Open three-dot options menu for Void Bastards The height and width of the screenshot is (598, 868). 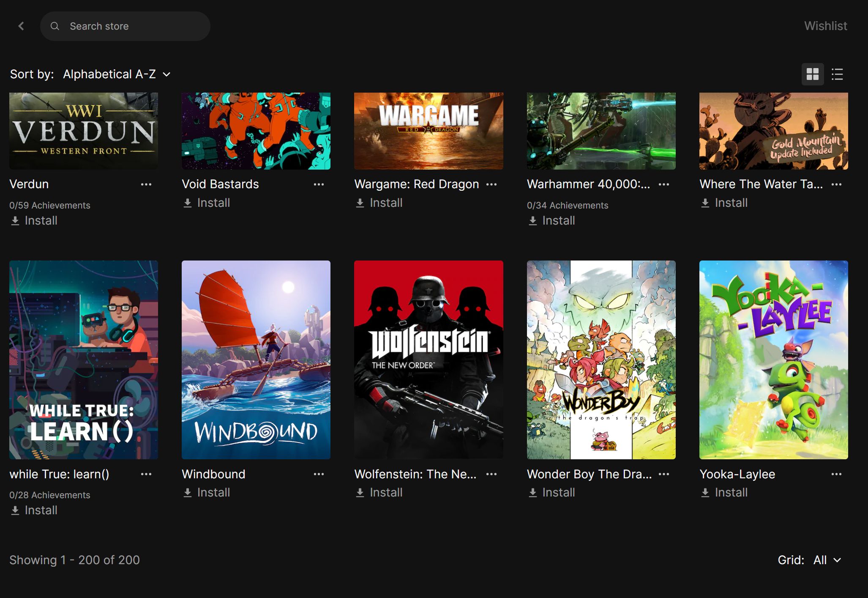click(x=319, y=184)
